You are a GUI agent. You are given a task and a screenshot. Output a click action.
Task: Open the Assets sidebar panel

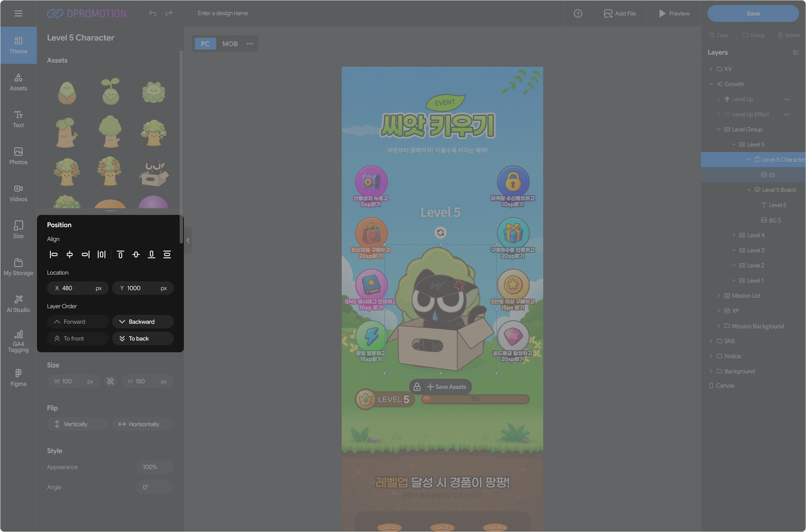[x=18, y=82]
